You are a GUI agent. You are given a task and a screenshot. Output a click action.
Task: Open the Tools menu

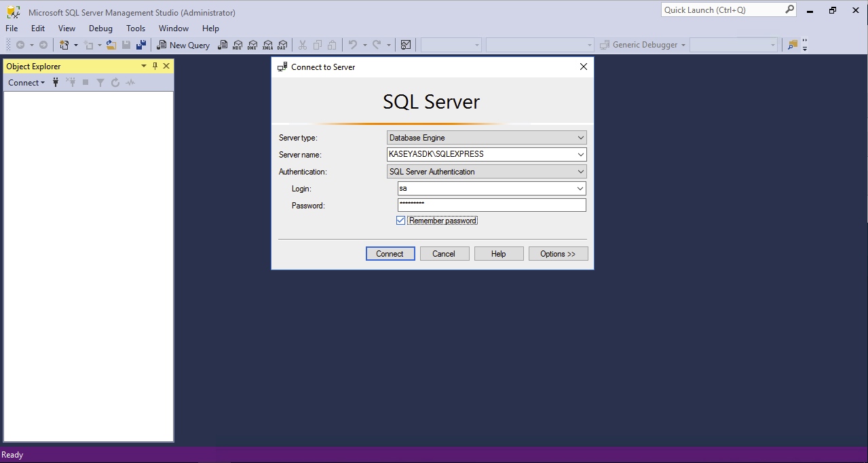coord(136,29)
